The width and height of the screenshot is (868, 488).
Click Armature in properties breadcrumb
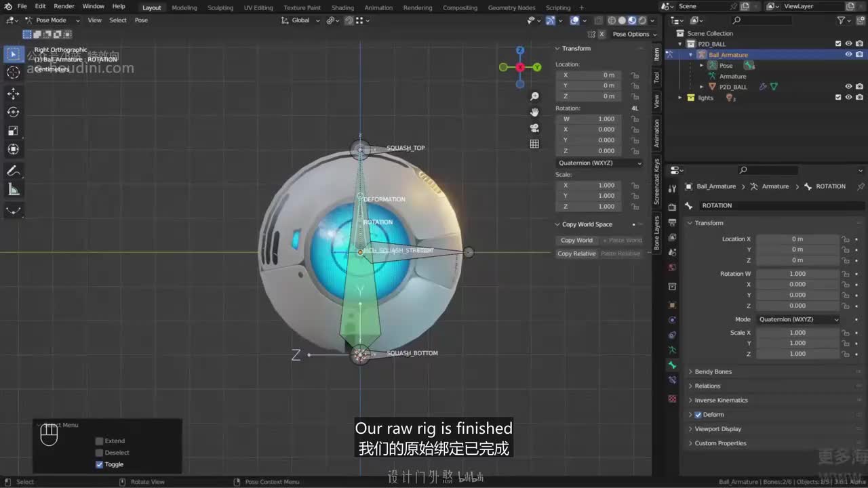pos(775,186)
